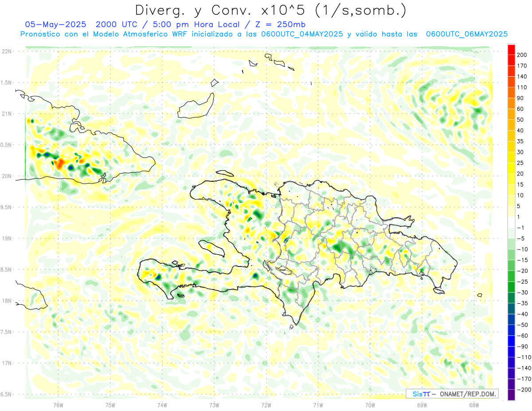Click the white swatch between 1 and -1
This screenshot has height=411, width=532.
pos(511,223)
